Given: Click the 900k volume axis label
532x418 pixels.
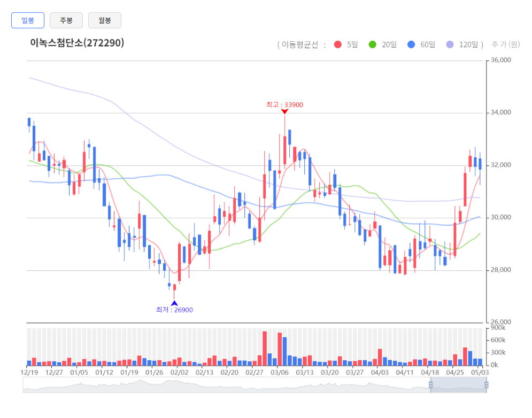Looking at the screenshot, I should click(498, 328).
